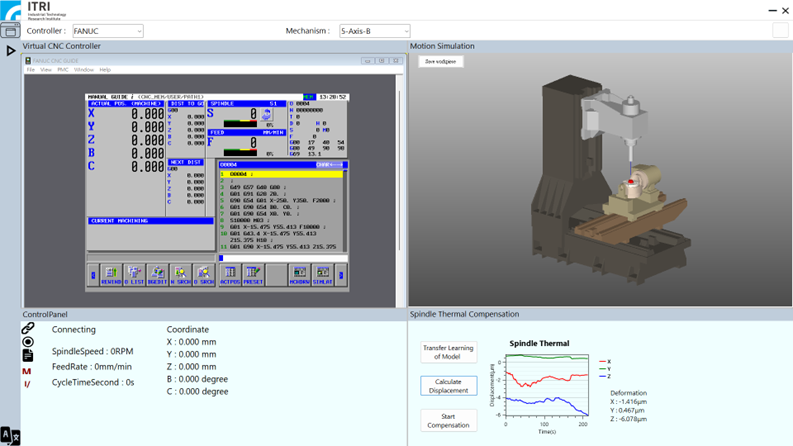Click right arrow to show more softkeys
The image size is (793, 446).
click(341, 273)
